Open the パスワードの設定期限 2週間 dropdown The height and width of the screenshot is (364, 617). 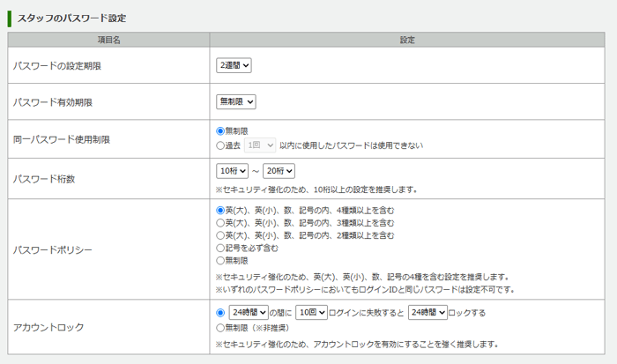(234, 65)
